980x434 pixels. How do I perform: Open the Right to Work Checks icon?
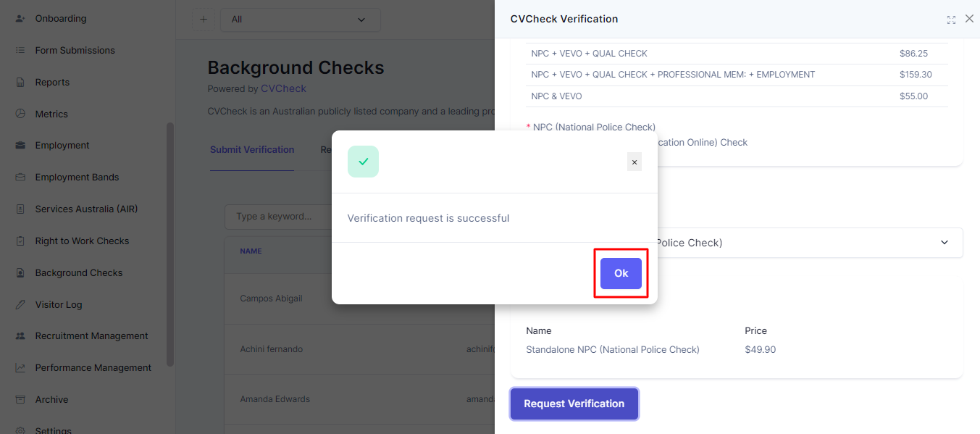(20, 241)
